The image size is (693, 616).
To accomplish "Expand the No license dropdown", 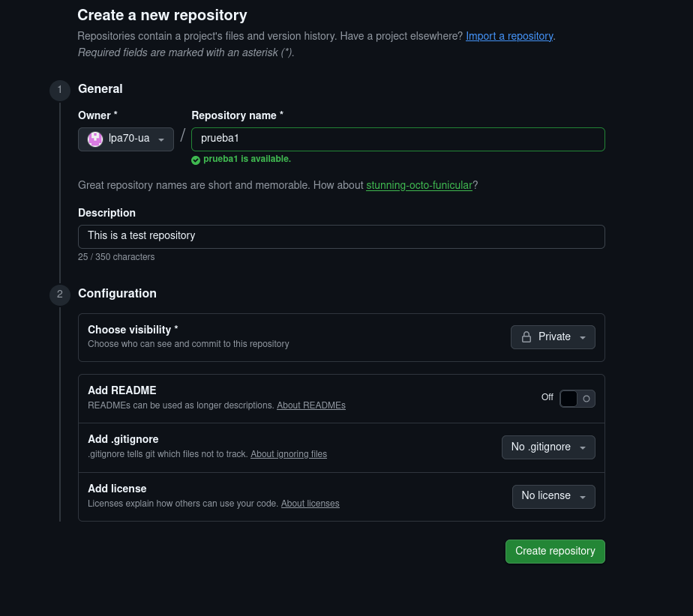I will click(553, 496).
